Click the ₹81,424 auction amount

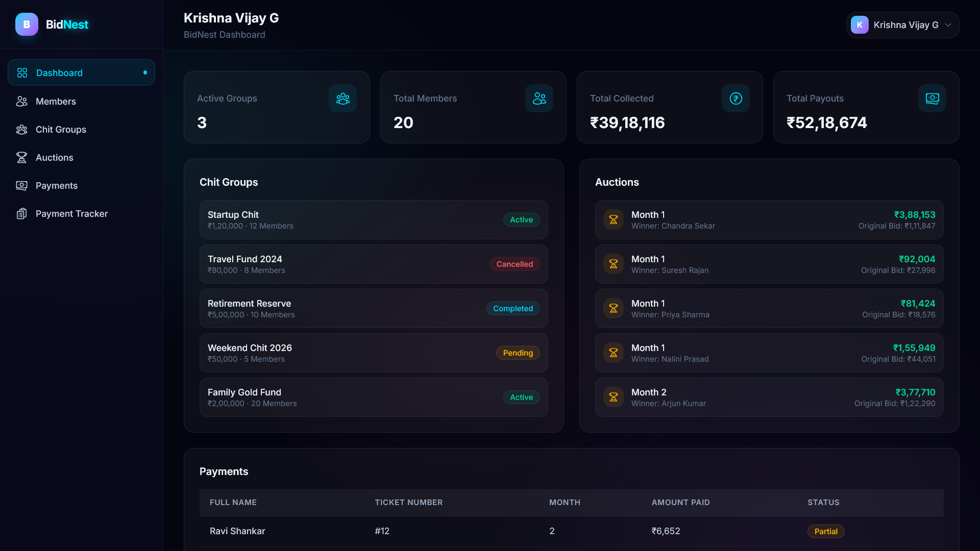click(x=918, y=304)
